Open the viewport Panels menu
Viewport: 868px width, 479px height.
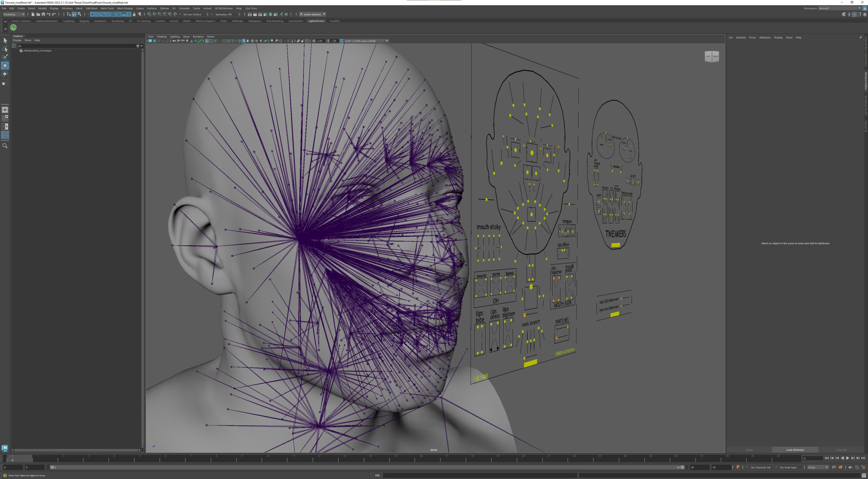211,37
